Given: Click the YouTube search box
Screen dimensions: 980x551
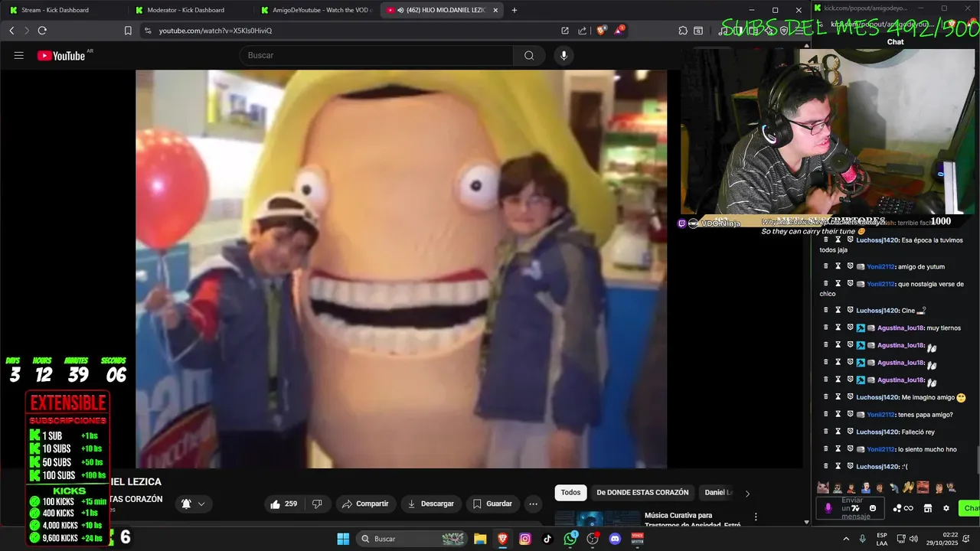Looking at the screenshot, I should point(376,55).
